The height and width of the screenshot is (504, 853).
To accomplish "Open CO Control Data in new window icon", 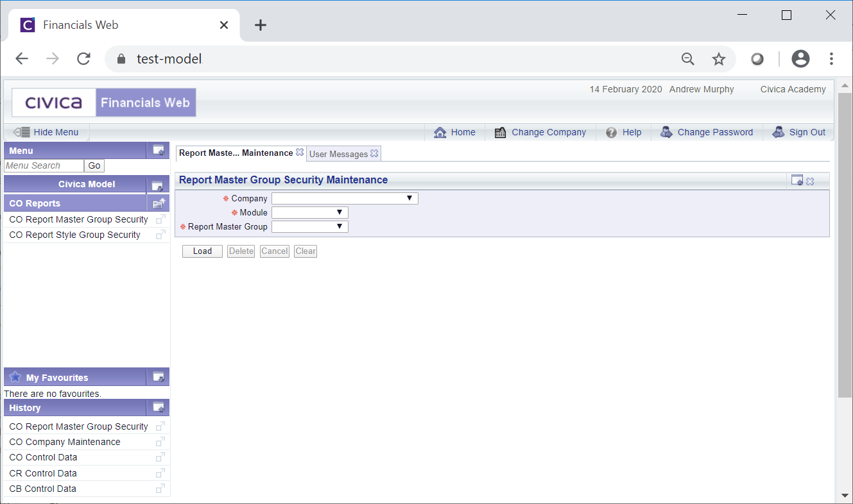I will point(160,458).
